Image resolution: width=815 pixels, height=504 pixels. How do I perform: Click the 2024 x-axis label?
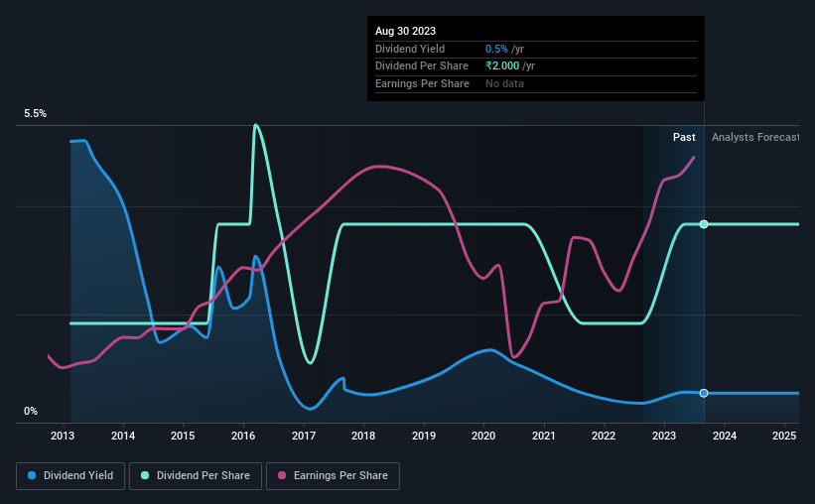click(x=725, y=436)
